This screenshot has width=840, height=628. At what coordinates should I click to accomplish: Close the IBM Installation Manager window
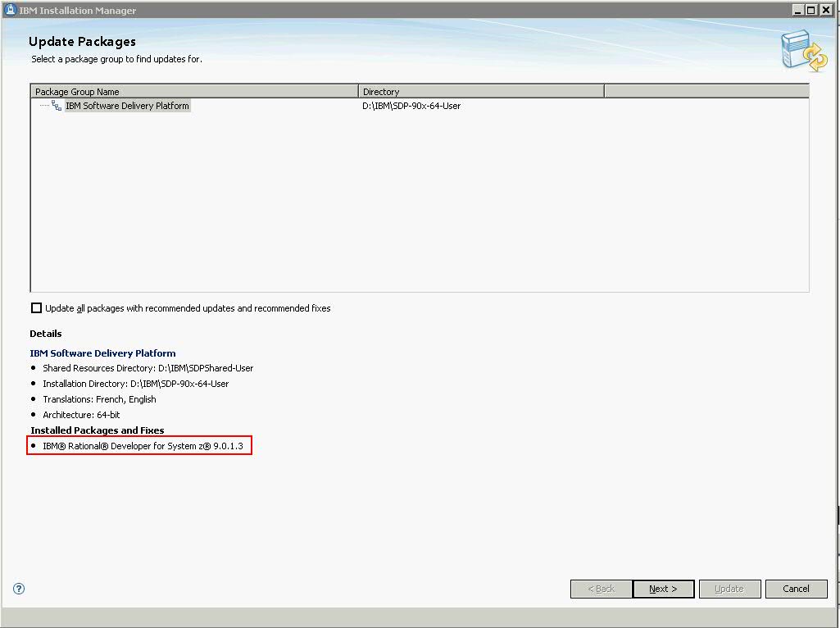click(x=825, y=10)
